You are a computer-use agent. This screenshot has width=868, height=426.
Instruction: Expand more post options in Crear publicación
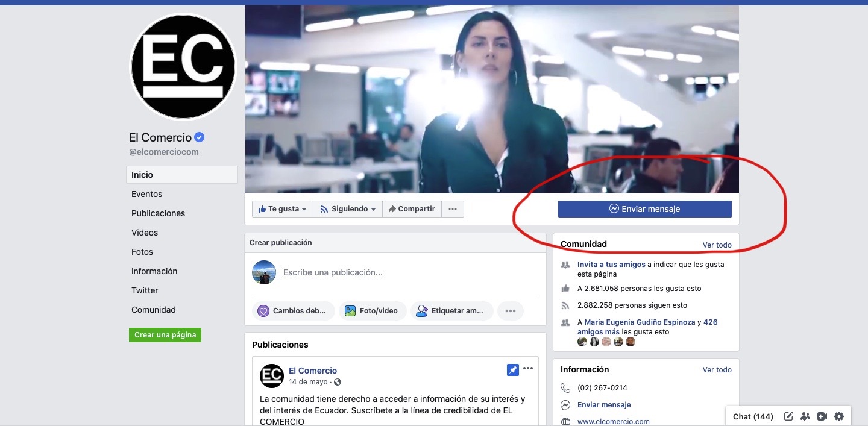pos(510,311)
